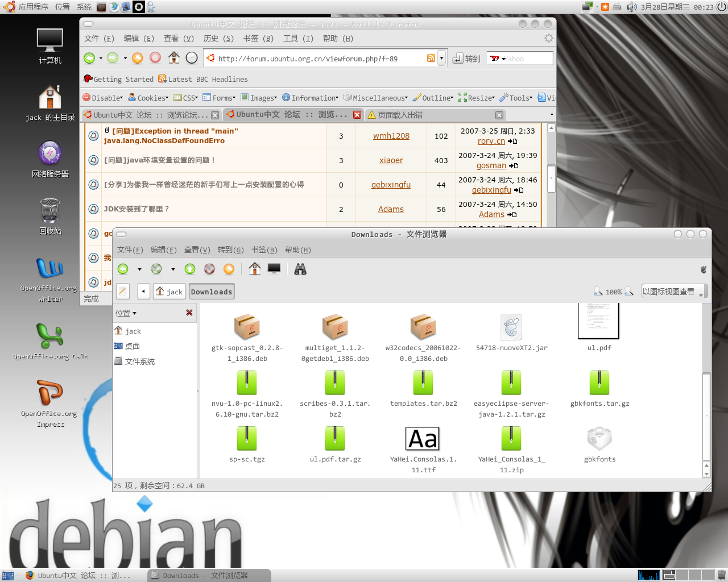Image resolution: width=728 pixels, height=582 pixels.
Task: Click Firefox back arrow button
Action: 89,58
